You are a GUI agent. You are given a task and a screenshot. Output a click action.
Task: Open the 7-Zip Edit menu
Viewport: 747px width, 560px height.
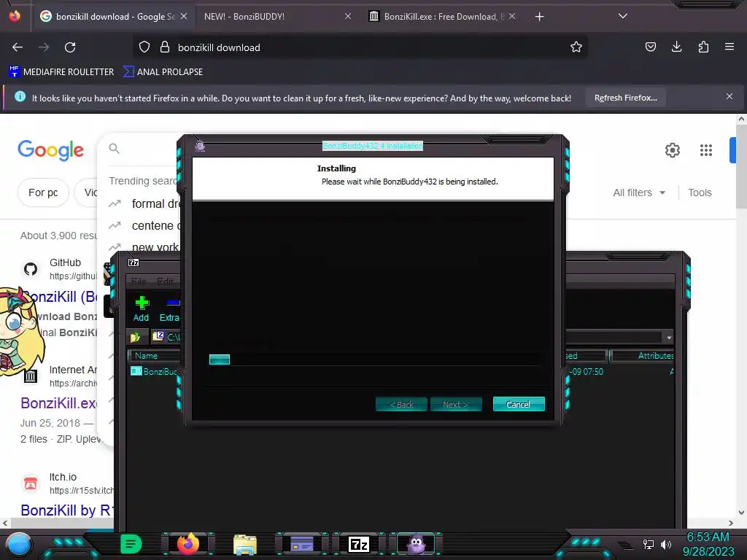166,281
